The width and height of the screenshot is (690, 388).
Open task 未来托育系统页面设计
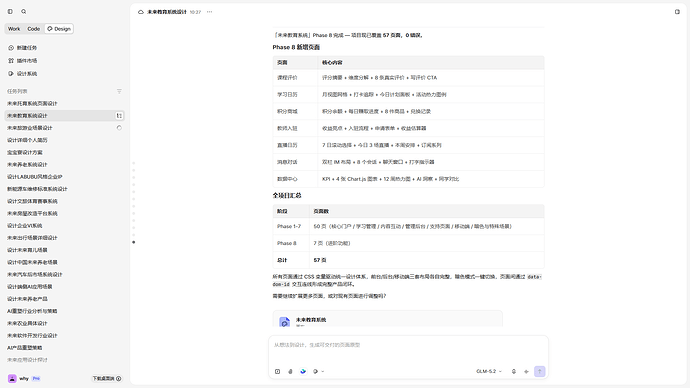point(64,103)
